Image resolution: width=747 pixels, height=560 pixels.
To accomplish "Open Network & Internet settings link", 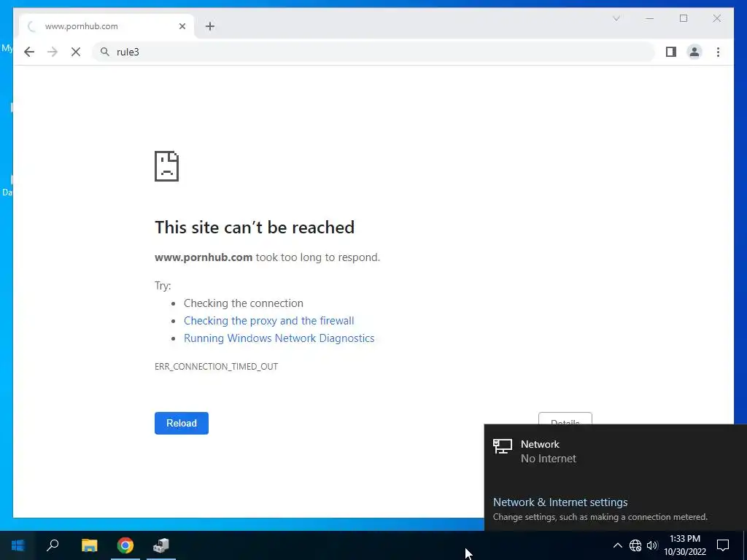I will 560,502.
